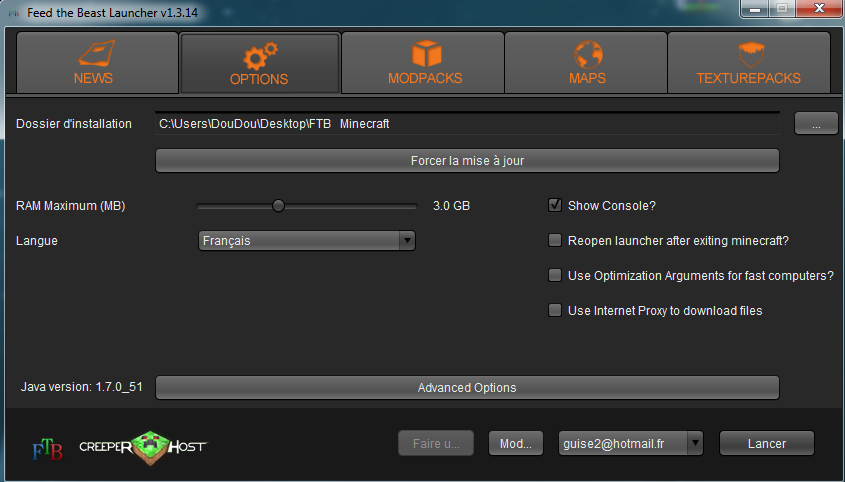Close the Feed the Beast Launcher window
The height and width of the screenshot is (482, 845).
pos(820,9)
